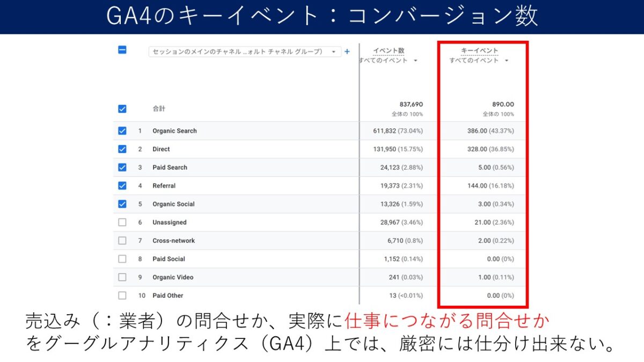Click the Paid Social row label
The image size is (644, 362).
click(x=169, y=259)
